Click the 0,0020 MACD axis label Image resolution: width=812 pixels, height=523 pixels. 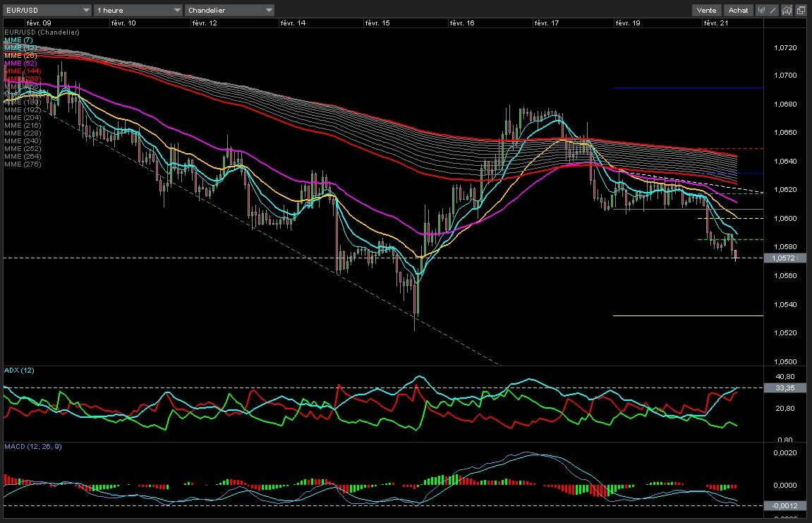point(785,452)
